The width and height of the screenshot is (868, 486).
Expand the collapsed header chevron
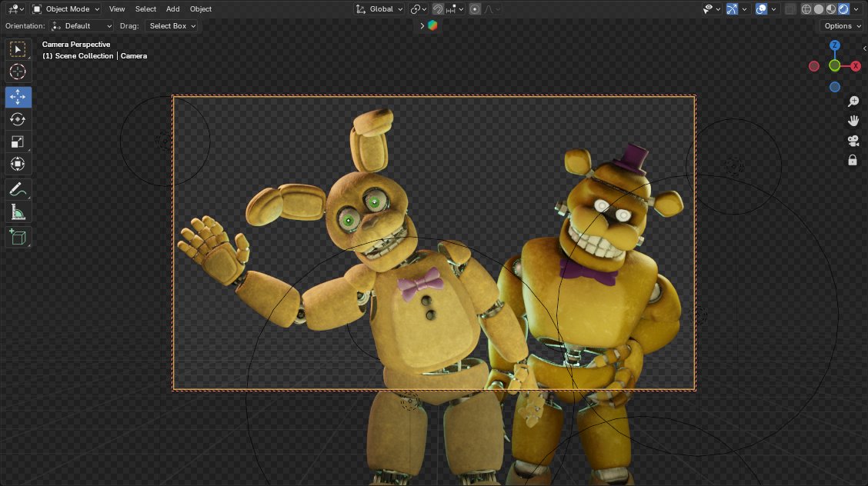[x=422, y=25]
